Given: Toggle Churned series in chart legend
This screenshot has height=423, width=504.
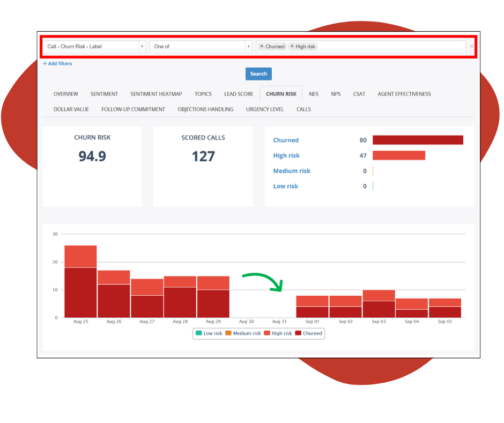Looking at the screenshot, I should click(309, 333).
